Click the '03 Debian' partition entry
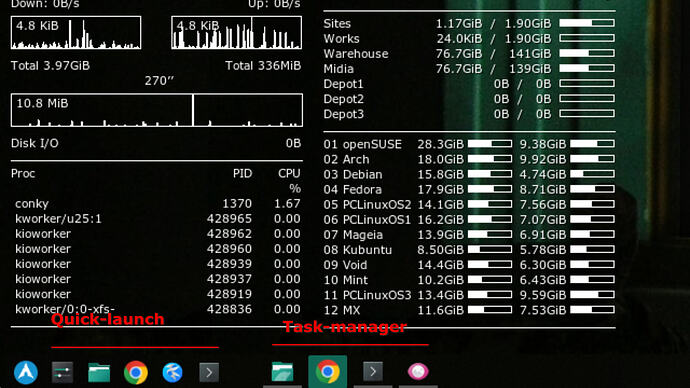This screenshot has height=388, width=690. (x=353, y=175)
